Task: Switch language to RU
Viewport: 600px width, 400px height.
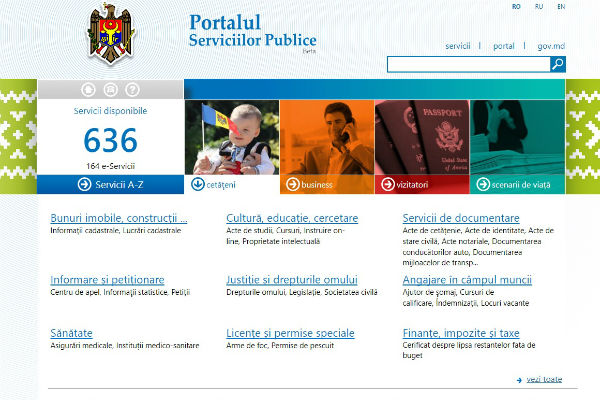Action: point(539,6)
